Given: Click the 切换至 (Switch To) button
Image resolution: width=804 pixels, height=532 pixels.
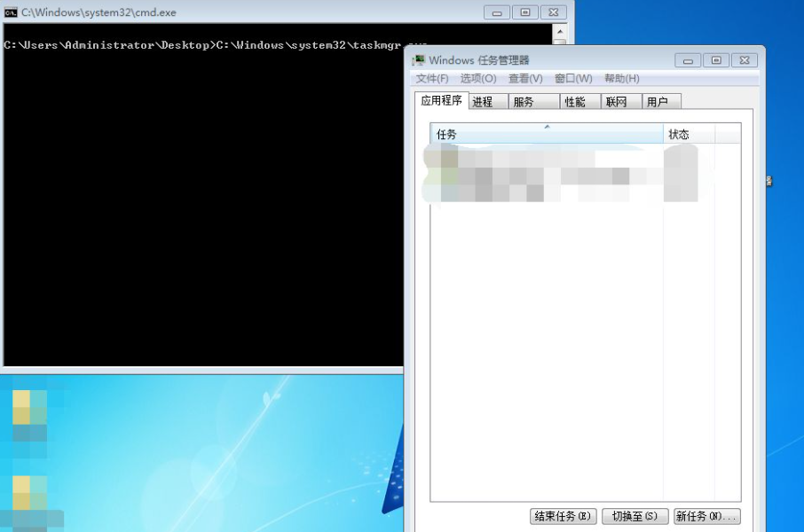Looking at the screenshot, I should [635, 516].
